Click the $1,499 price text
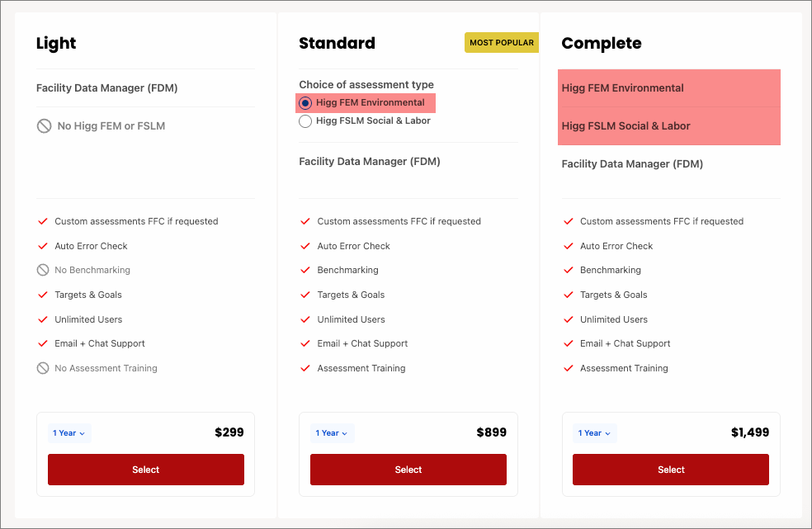The height and width of the screenshot is (529, 812). point(749,432)
